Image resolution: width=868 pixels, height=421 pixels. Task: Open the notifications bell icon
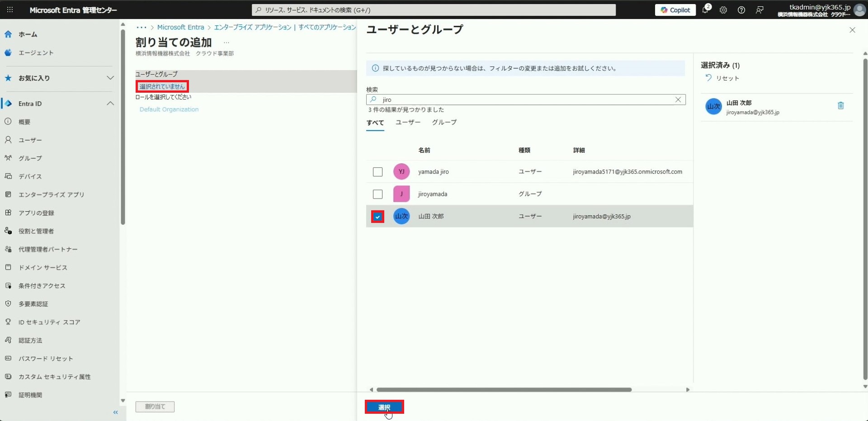705,10
